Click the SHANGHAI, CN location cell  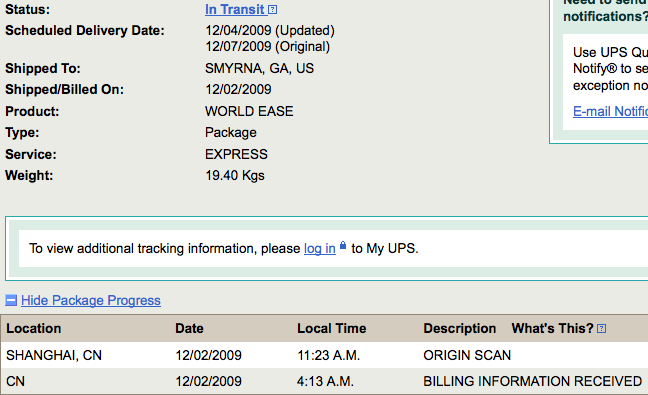pyautogui.click(x=54, y=355)
